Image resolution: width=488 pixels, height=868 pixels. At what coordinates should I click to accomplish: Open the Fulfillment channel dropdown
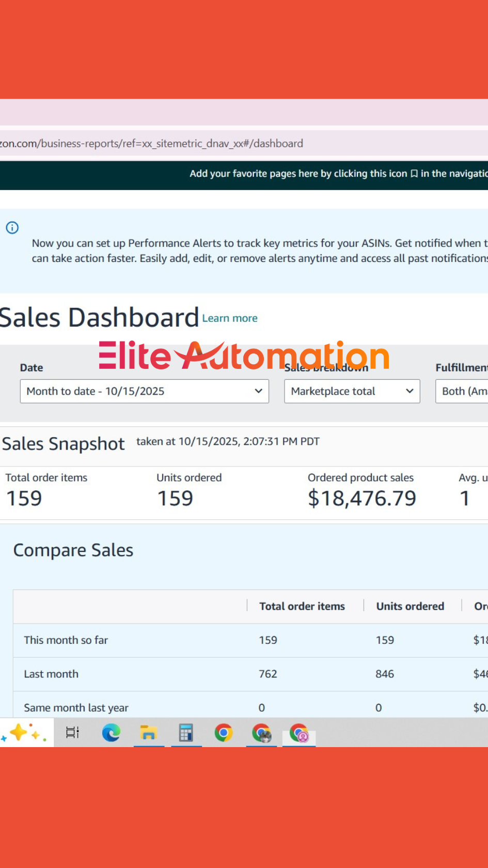[462, 391]
